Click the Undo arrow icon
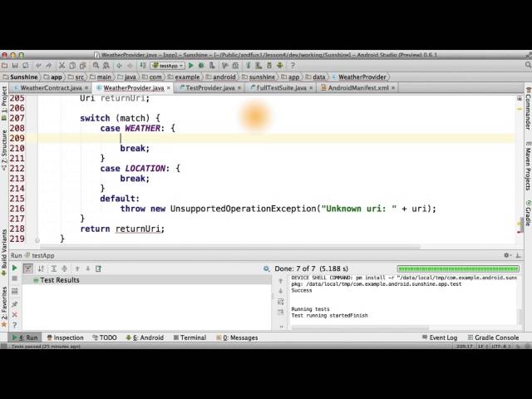This screenshot has height=399, width=532. click(38, 66)
